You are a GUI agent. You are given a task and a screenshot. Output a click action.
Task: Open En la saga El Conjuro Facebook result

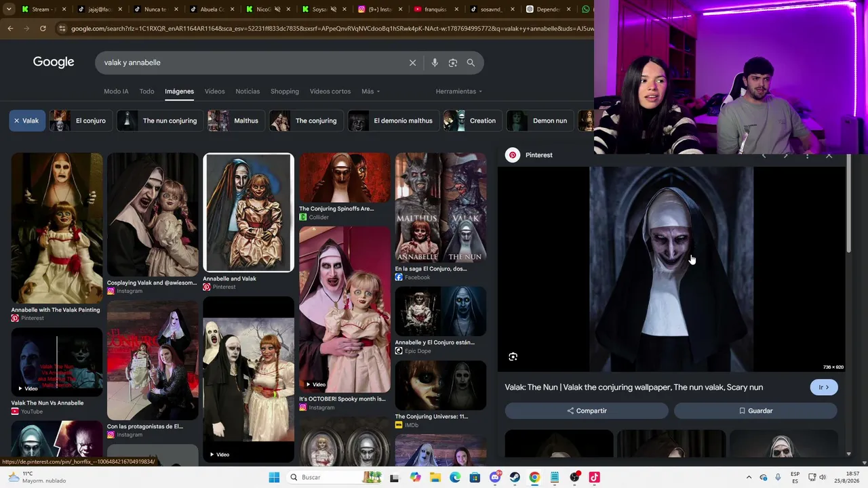tap(441, 207)
